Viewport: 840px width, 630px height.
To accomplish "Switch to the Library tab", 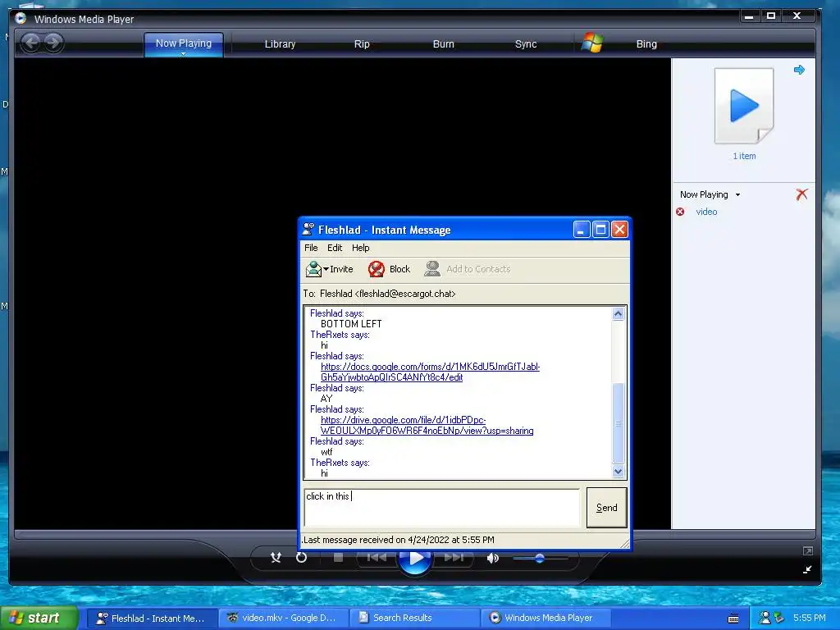I will tap(281, 44).
